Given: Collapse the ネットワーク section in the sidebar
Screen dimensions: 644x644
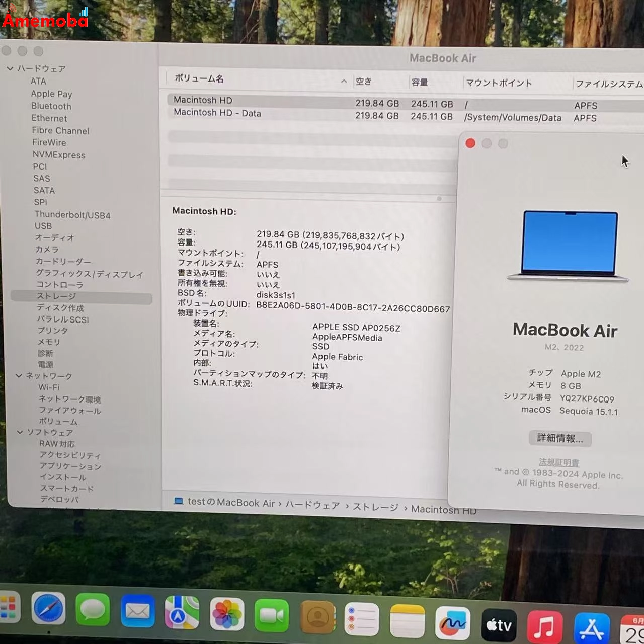Looking at the screenshot, I should [19, 376].
